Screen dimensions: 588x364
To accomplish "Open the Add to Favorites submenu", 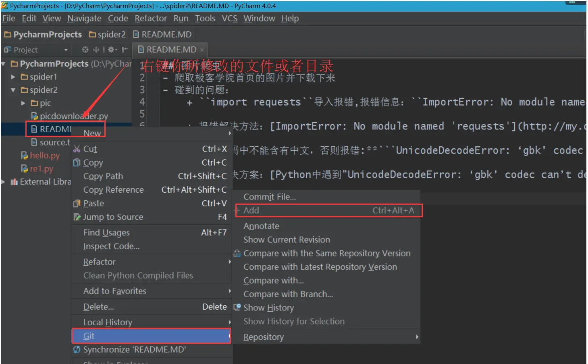I will (152, 291).
